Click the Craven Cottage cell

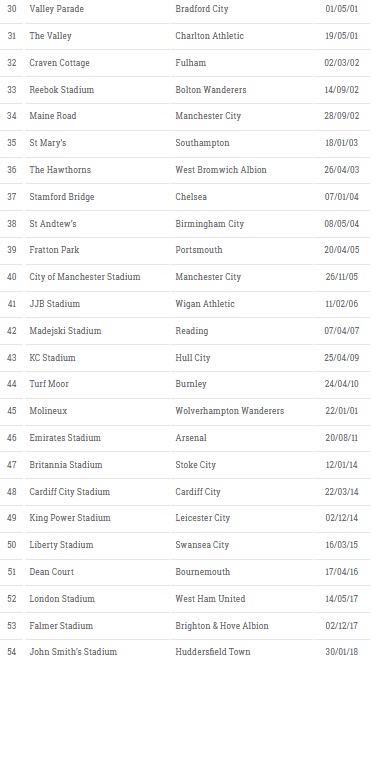point(59,63)
